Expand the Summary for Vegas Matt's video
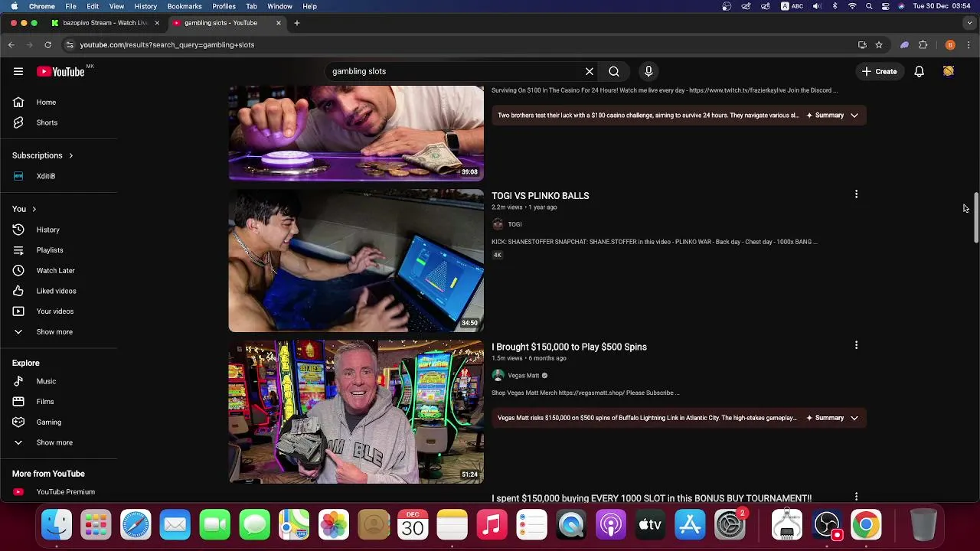980x551 pixels. (832, 418)
